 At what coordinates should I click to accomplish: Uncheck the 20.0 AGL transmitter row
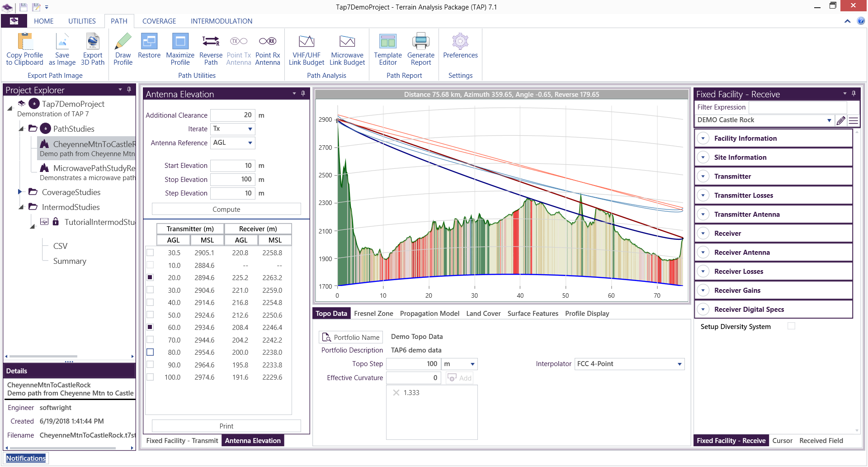tap(150, 277)
